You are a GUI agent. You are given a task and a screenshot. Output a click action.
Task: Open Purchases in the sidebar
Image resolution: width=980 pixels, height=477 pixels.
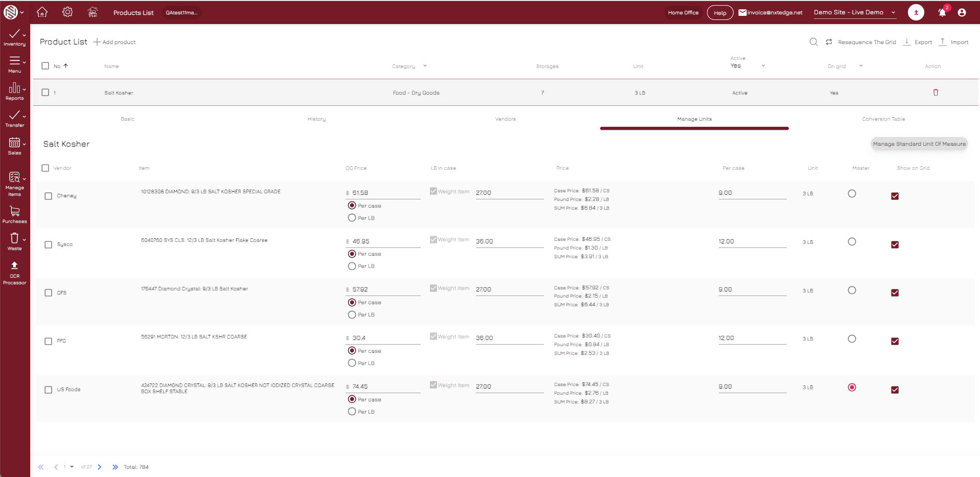click(14, 215)
